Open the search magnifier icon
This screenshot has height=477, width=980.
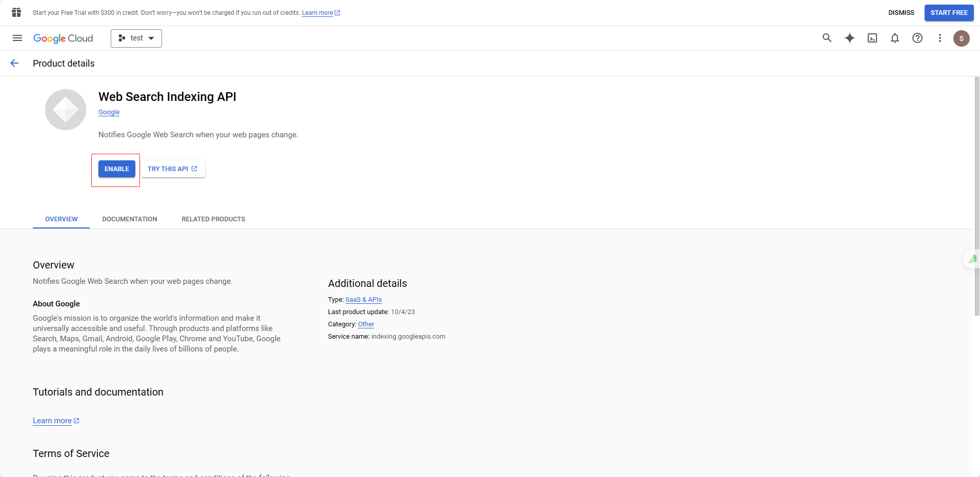(827, 38)
